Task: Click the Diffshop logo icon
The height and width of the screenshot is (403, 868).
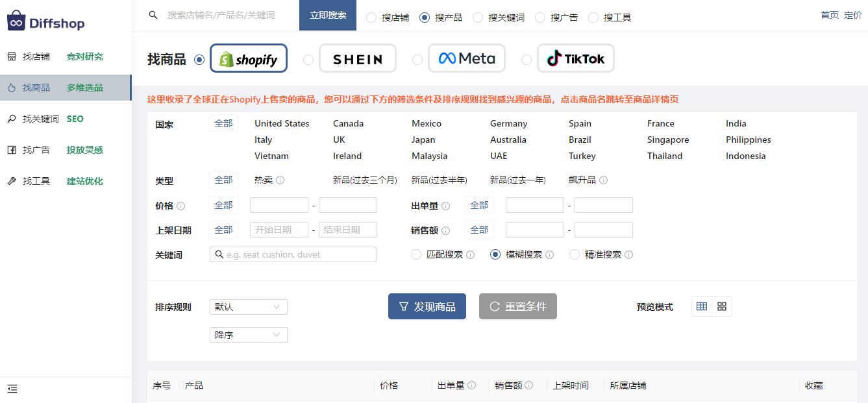Action: tap(16, 20)
